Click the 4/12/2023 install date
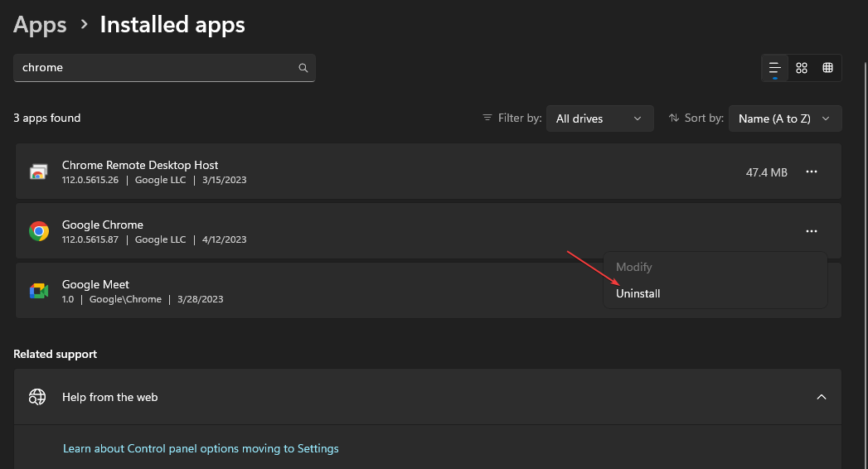This screenshot has width=868, height=469. (224, 239)
